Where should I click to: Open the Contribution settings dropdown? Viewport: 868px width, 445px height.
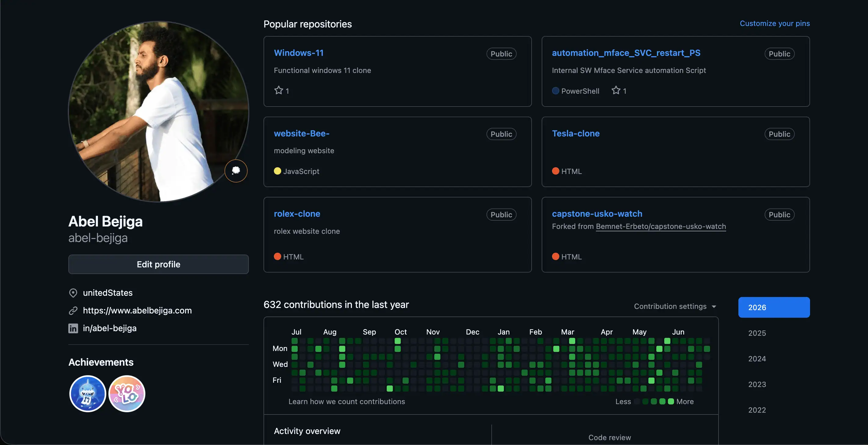pos(675,306)
